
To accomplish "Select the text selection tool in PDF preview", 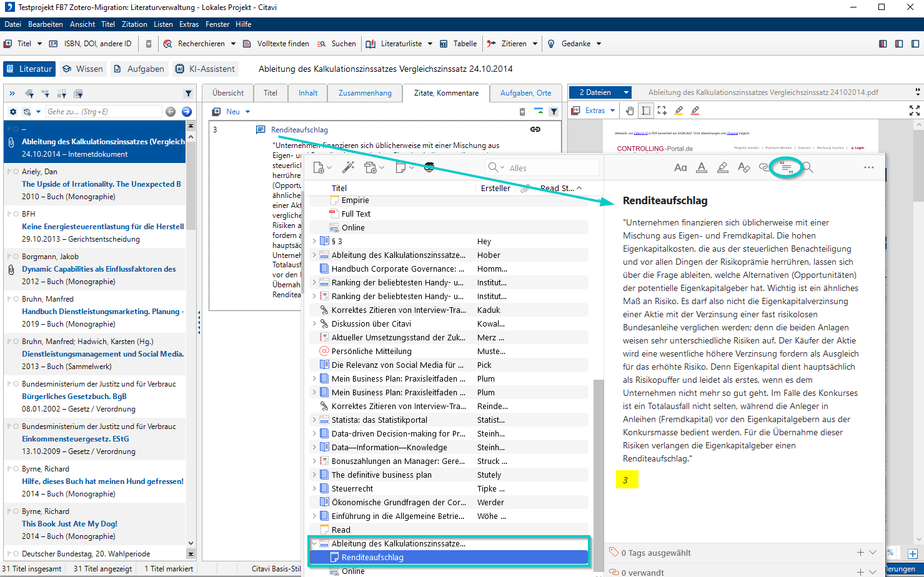I will pos(646,111).
